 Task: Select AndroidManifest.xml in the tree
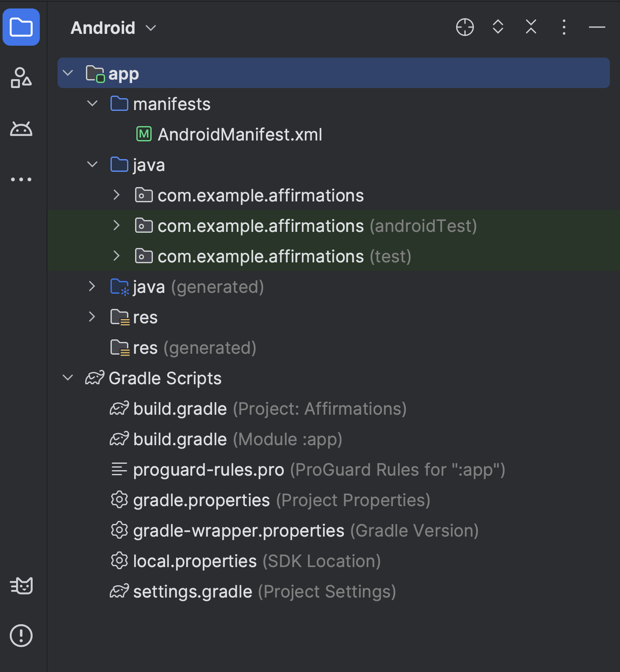pyautogui.click(x=240, y=135)
